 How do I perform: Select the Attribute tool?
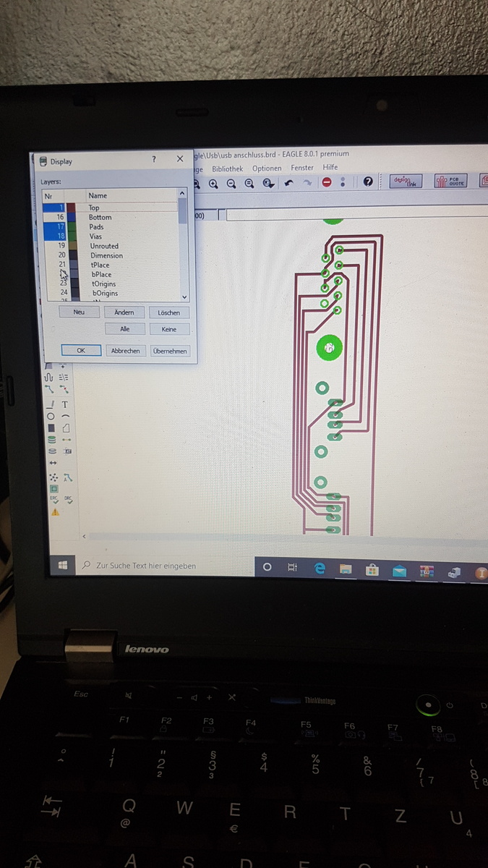tap(68, 451)
